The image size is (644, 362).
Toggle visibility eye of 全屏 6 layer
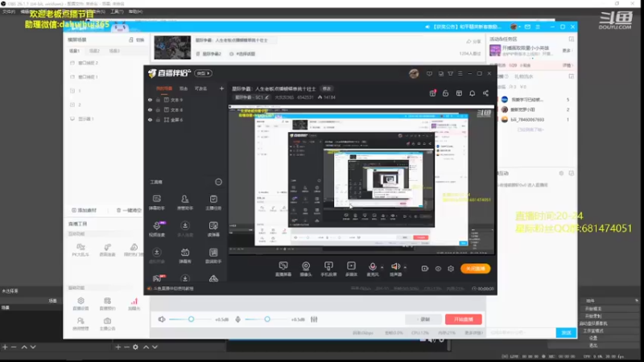[x=150, y=120]
